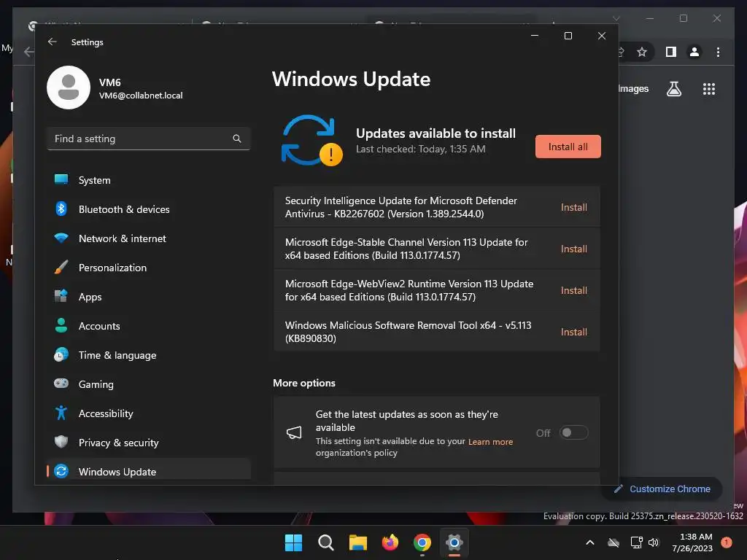Open Learn more link
747x560 pixels.
pyautogui.click(x=490, y=442)
